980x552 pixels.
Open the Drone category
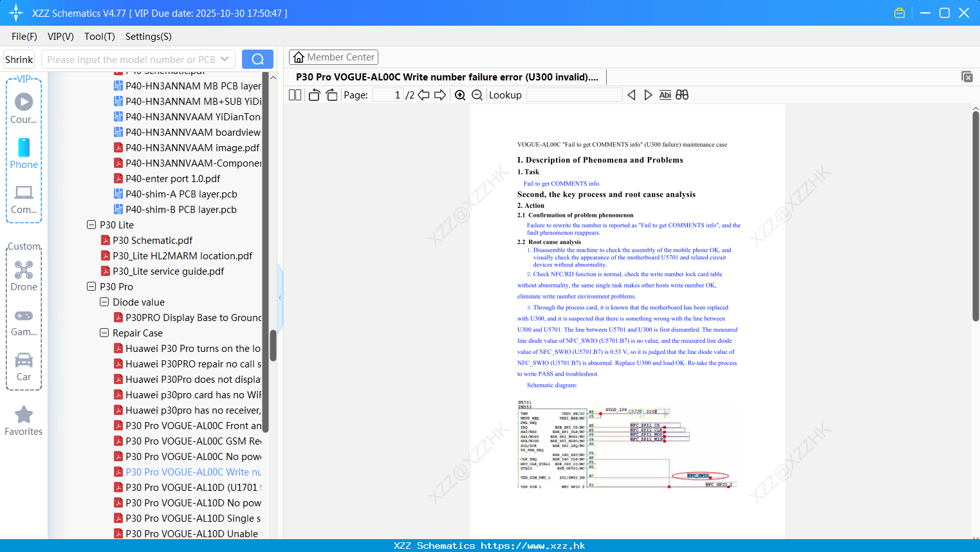click(24, 276)
